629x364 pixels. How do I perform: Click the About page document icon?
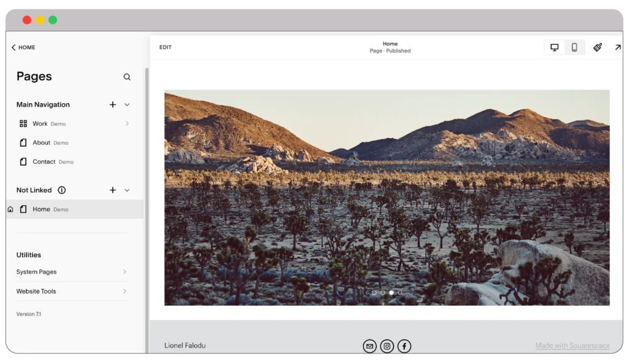point(22,142)
